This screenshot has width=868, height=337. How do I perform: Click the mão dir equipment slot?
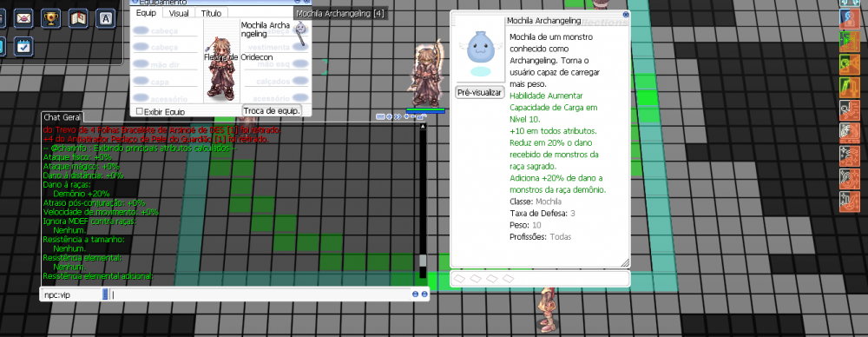[165, 64]
